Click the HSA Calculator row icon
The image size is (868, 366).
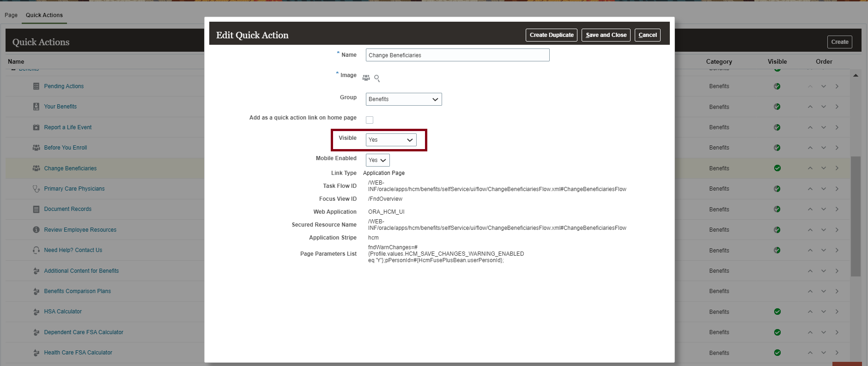point(36,312)
